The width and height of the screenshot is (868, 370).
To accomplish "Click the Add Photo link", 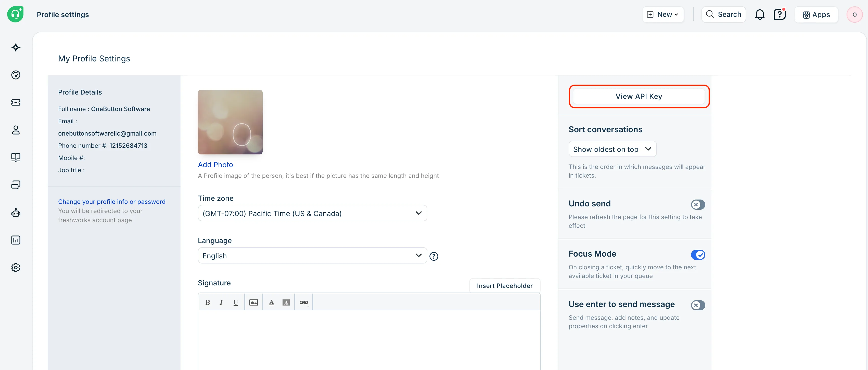I will click(x=215, y=165).
